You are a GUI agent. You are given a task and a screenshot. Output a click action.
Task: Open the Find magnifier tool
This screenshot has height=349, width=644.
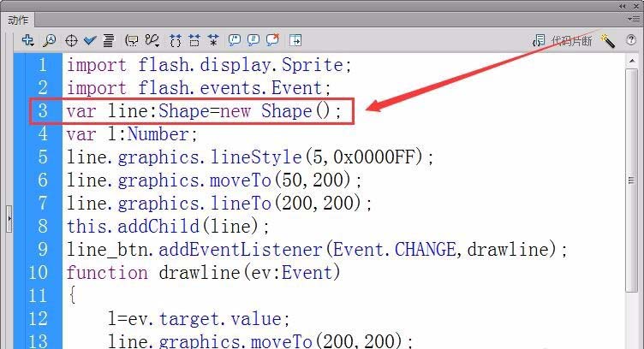50,40
